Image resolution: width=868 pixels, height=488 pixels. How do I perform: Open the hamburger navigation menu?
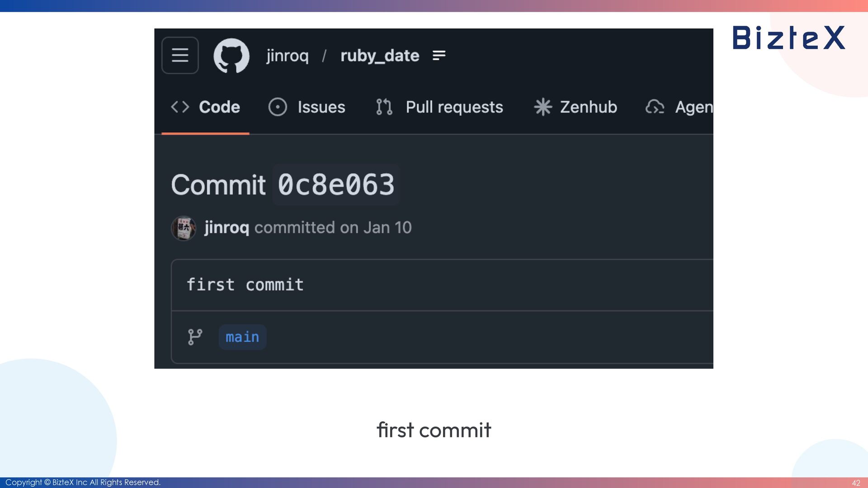click(x=180, y=55)
